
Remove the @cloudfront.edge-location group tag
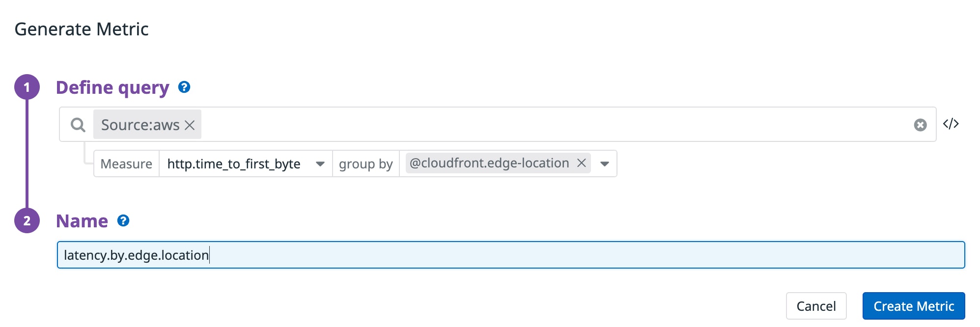click(x=581, y=163)
